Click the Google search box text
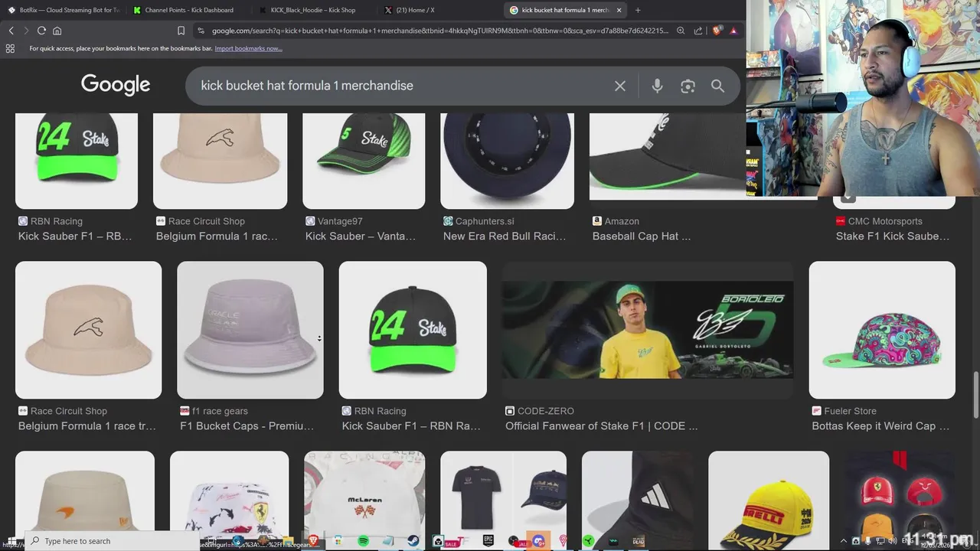Viewport: 980px width, 551px height. coord(307,86)
